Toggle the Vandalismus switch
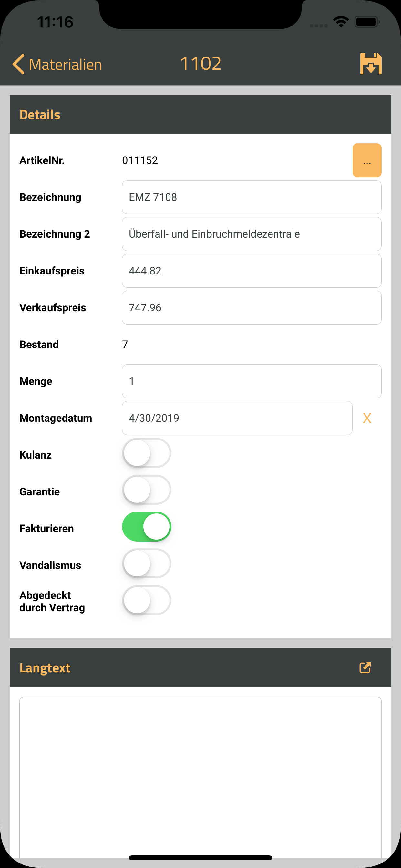This screenshot has width=401, height=868. [x=147, y=563]
